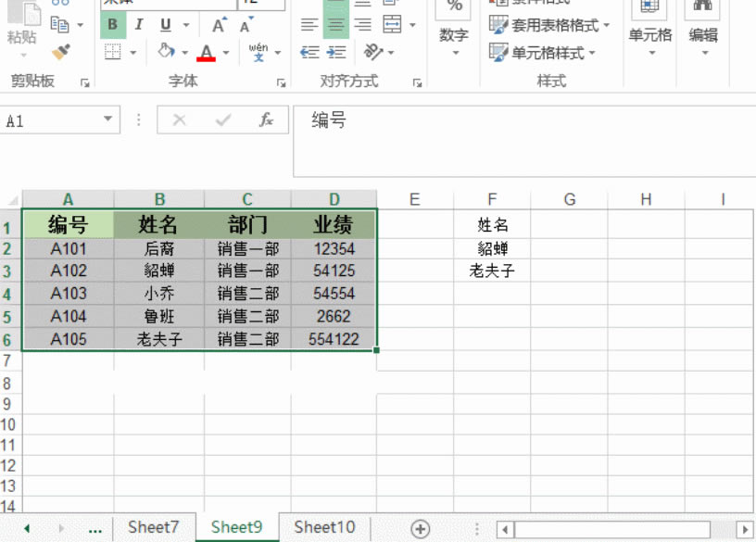
Task: Select the Format Painter brush
Action: click(x=61, y=51)
